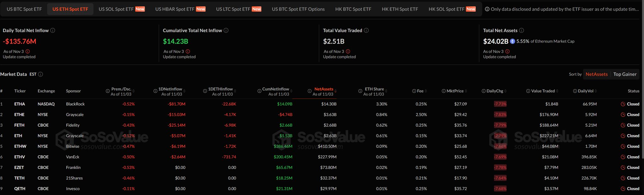Sort by Value Traded column header
The image size is (644, 195).
[x=543, y=91]
